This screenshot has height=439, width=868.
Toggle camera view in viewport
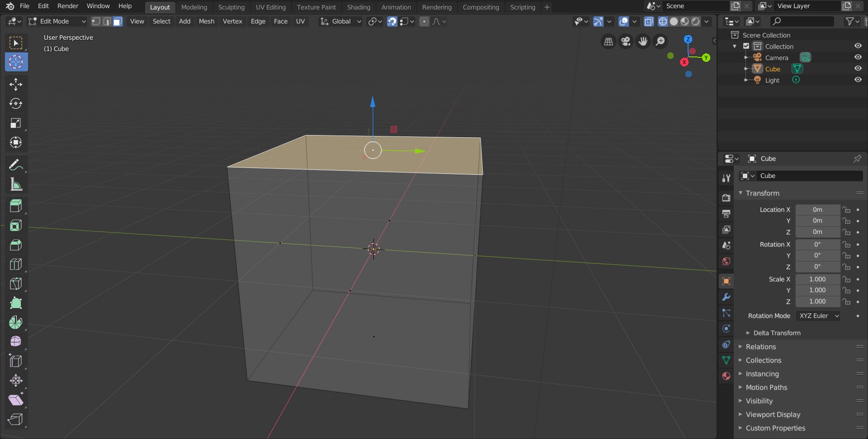tap(626, 42)
